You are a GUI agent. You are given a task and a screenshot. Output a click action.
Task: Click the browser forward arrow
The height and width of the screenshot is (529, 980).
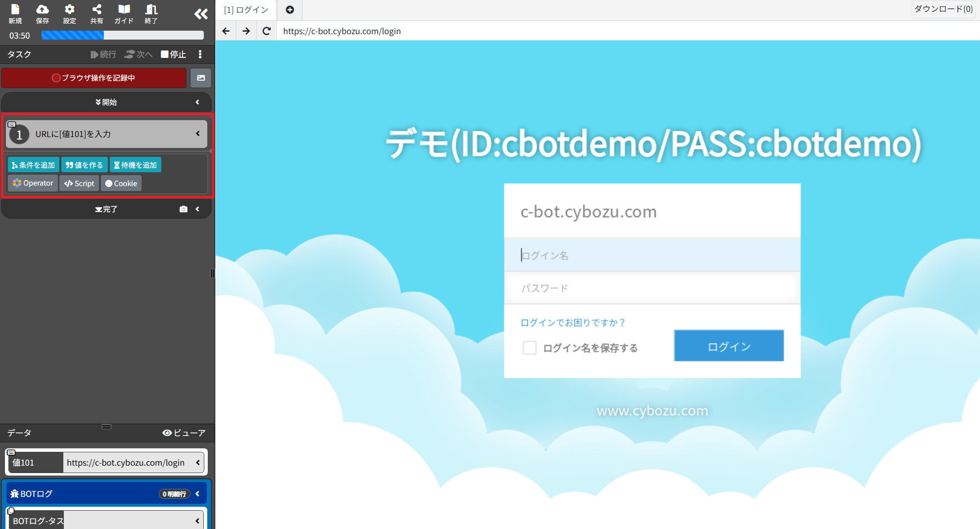tap(246, 31)
